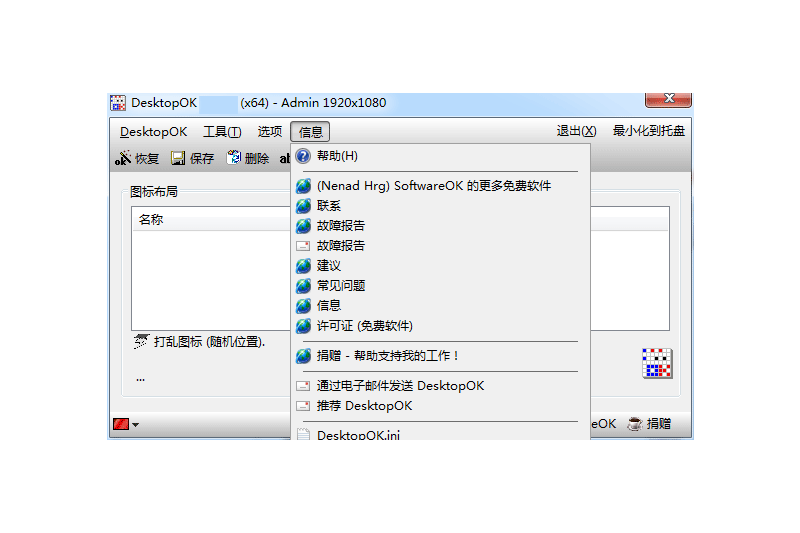This screenshot has height=533, width=800.
Task: Click globe icon beside 建议
Action: pyautogui.click(x=303, y=266)
